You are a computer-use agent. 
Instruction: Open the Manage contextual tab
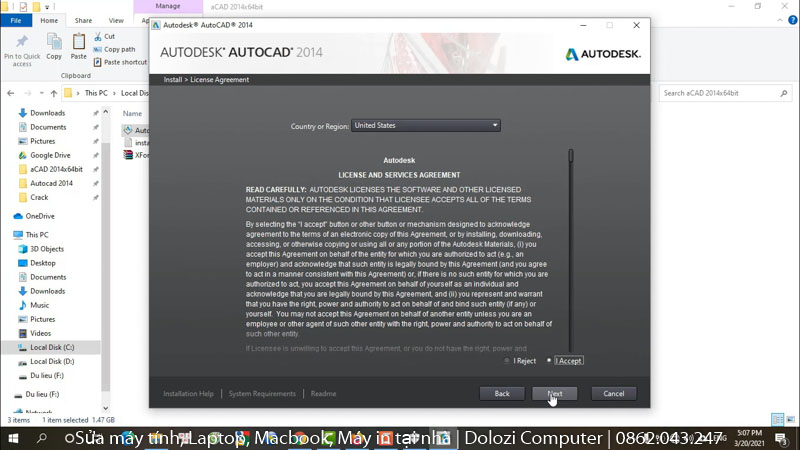coord(168,6)
